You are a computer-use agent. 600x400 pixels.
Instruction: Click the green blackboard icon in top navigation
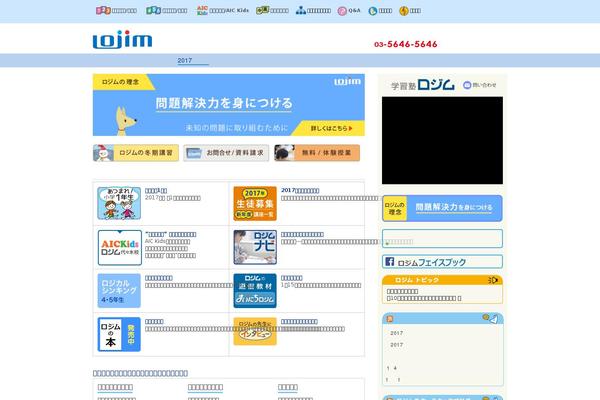(x=262, y=10)
